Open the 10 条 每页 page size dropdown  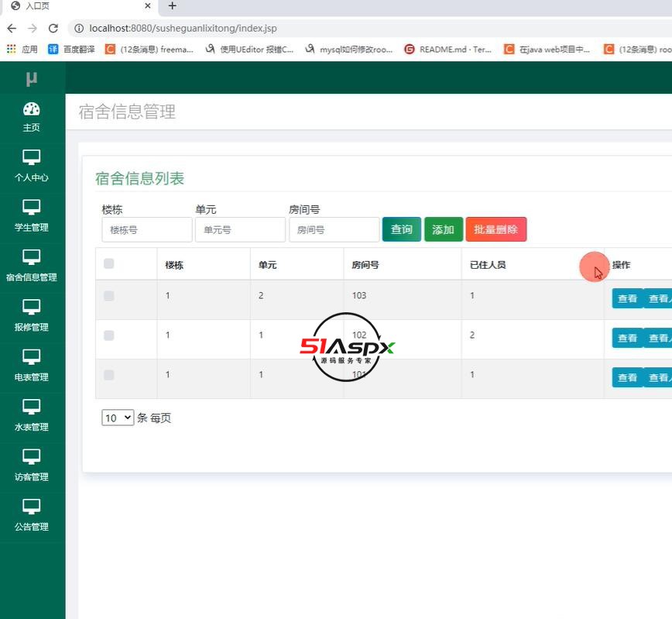point(118,418)
